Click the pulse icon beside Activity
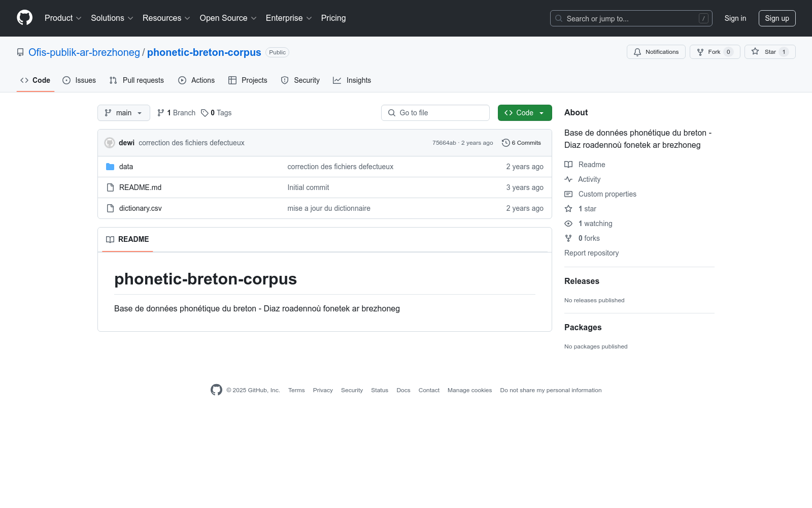Image resolution: width=812 pixels, height=508 pixels. pyautogui.click(x=568, y=179)
